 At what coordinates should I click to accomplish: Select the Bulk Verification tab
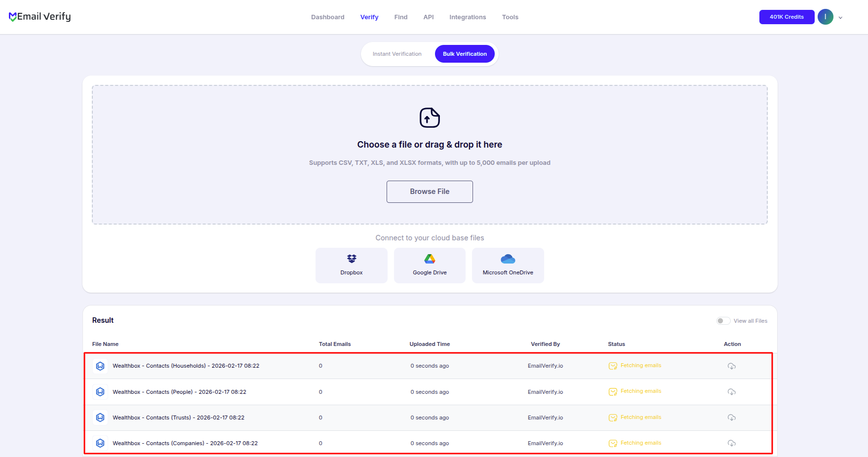pos(465,54)
